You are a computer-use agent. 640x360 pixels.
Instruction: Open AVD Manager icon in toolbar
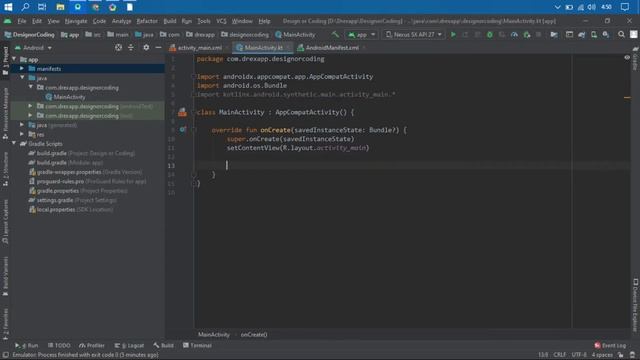click(x=594, y=35)
